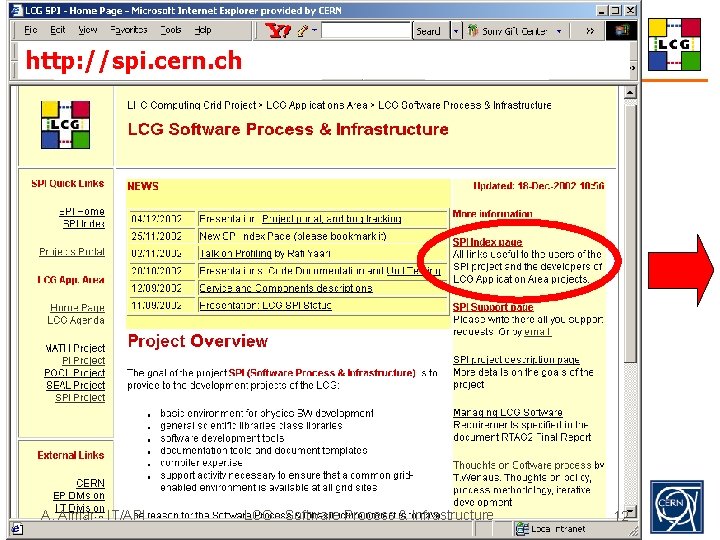Click the Project Overview heading
This screenshot has width=720, height=540.
pos(197,341)
